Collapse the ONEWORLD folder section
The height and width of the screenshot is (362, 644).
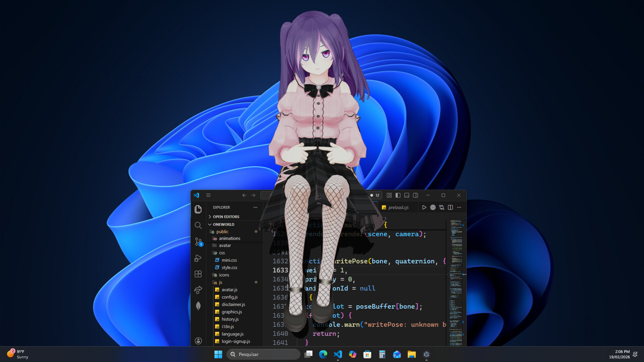point(223,225)
